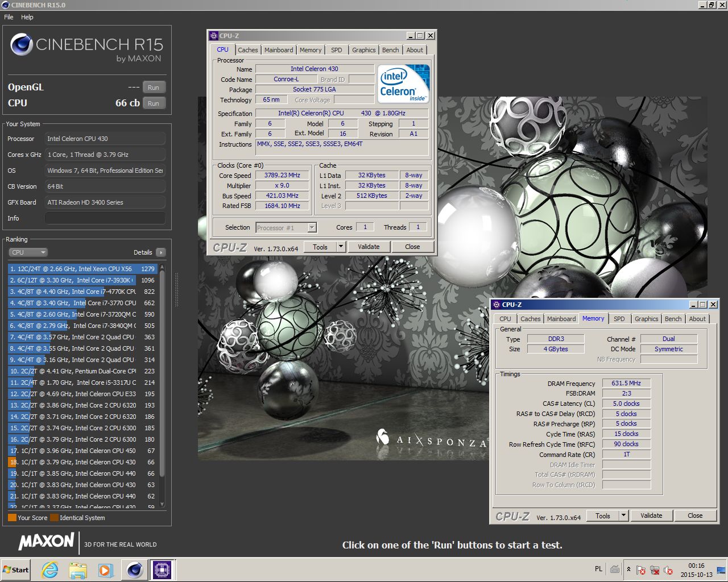Open Windows Explorer folder icon in taskbar
The image size is (728, 582).
pyautogui.click(x=77, y=569)
